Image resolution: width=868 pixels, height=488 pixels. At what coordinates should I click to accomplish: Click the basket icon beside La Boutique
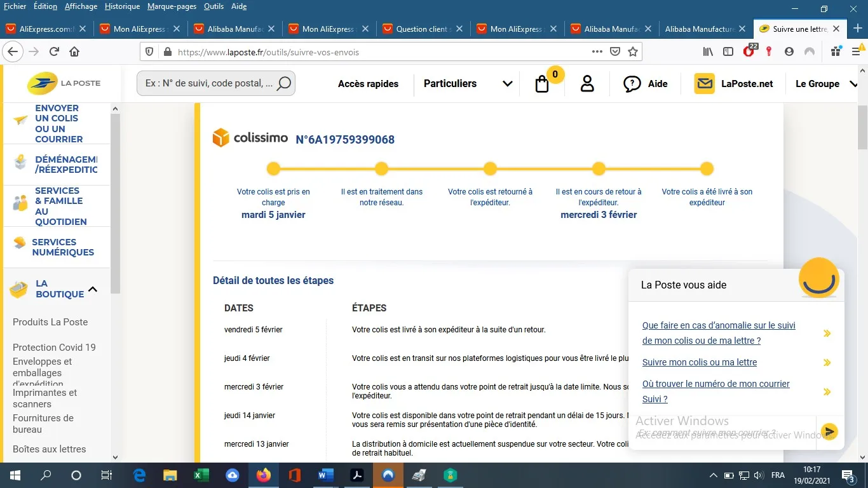(x=19, y=290)
